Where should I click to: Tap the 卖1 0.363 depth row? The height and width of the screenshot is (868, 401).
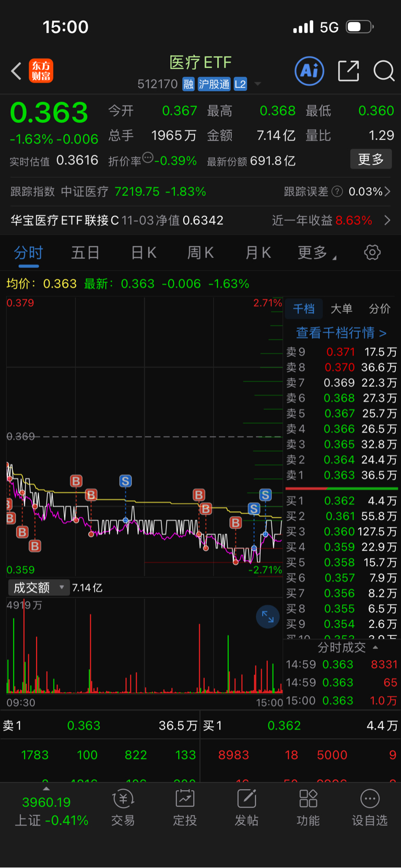pos(341,475)
